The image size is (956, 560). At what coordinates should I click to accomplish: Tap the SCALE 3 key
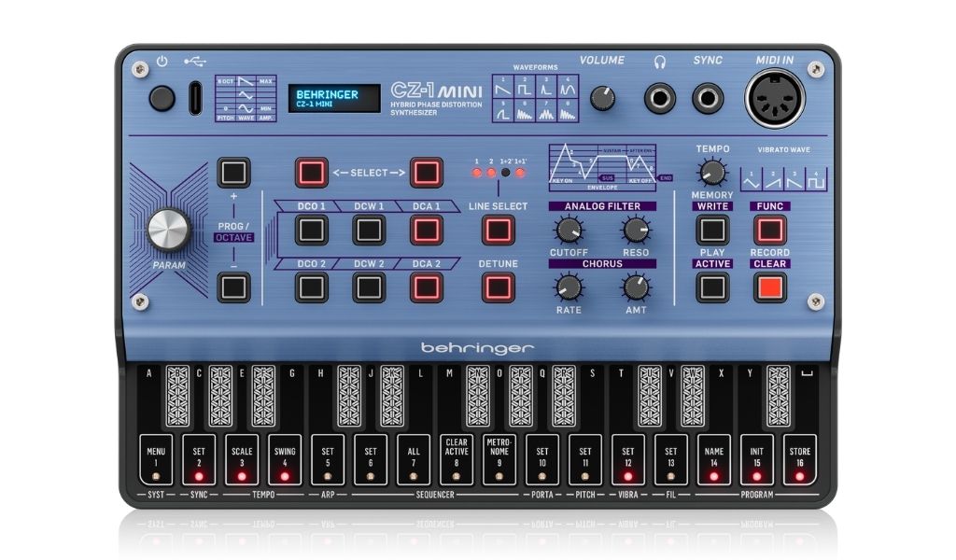tap(242, 459)
